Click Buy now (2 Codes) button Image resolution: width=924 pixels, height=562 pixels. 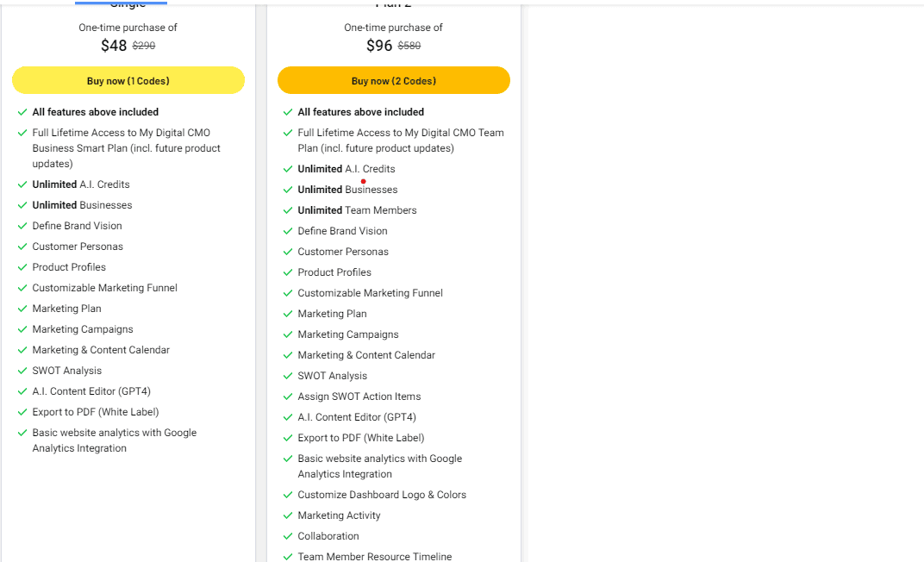tap(394, 80)
